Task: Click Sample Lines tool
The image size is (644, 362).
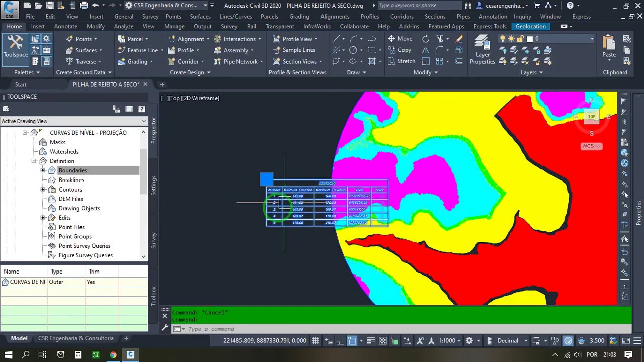Action: (294, 50)
